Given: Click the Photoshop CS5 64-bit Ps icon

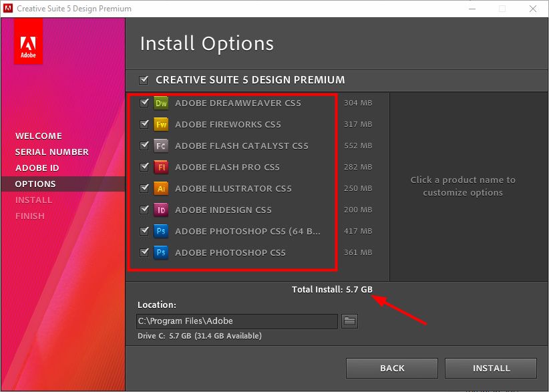Looking at the screenshot, I should click(160, 231).
